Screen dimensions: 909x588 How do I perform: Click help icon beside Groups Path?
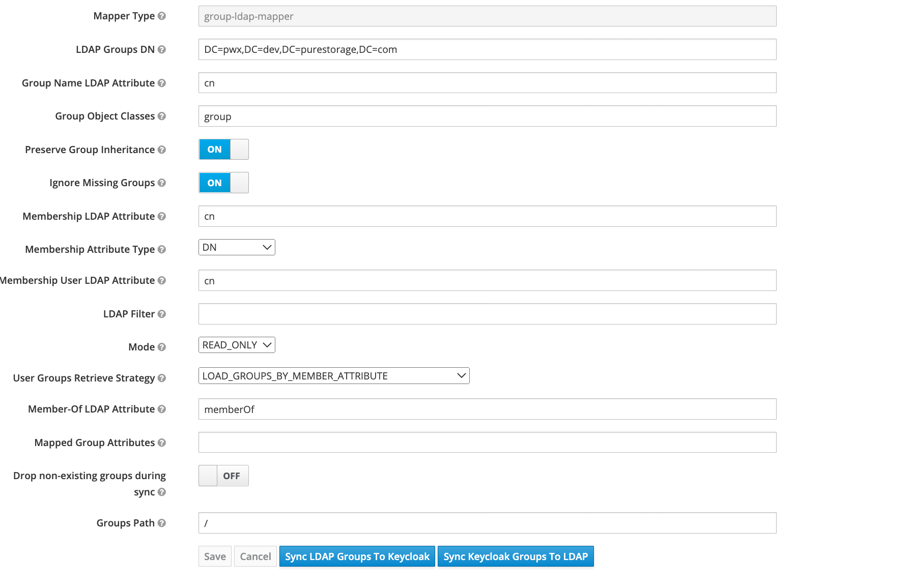pyautogui.click(x=162, y=523)
